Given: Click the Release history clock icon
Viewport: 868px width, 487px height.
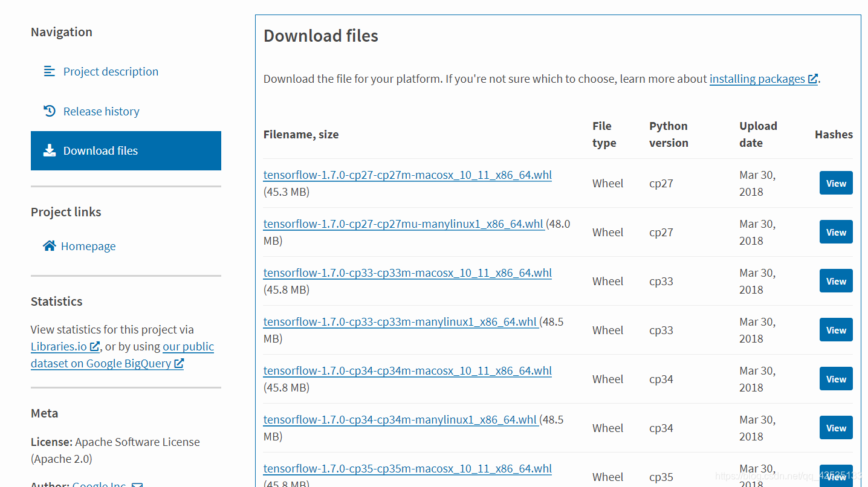Looking at the screenshot, I should [50, 111].
